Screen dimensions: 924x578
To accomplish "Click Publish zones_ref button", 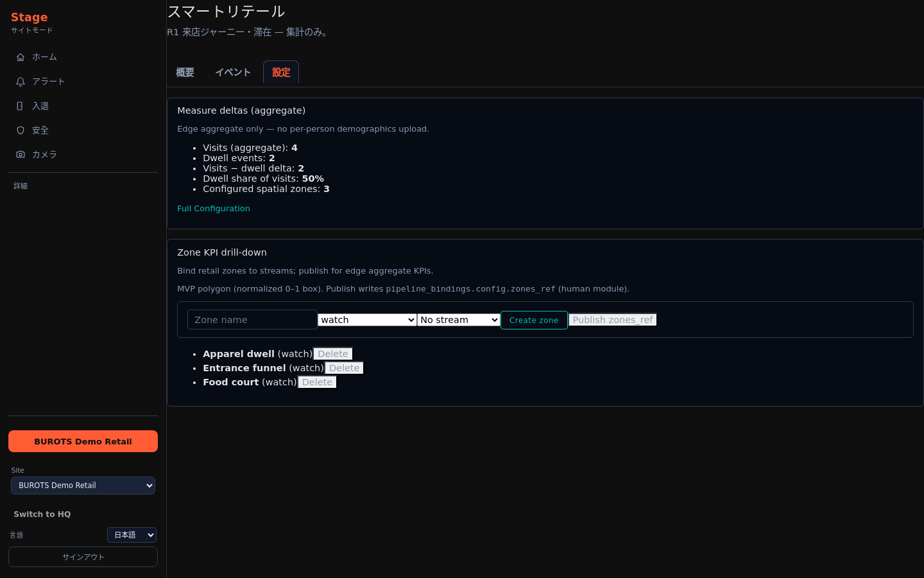I will coord(613,320).
